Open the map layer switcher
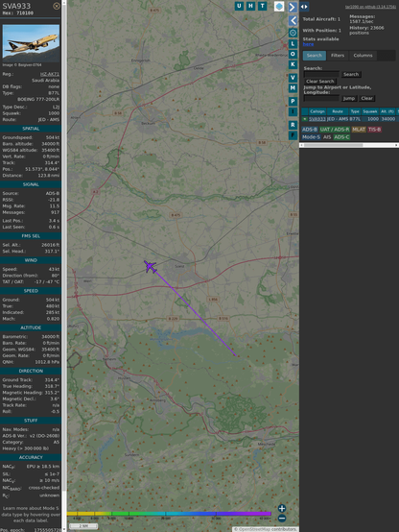 279,6
